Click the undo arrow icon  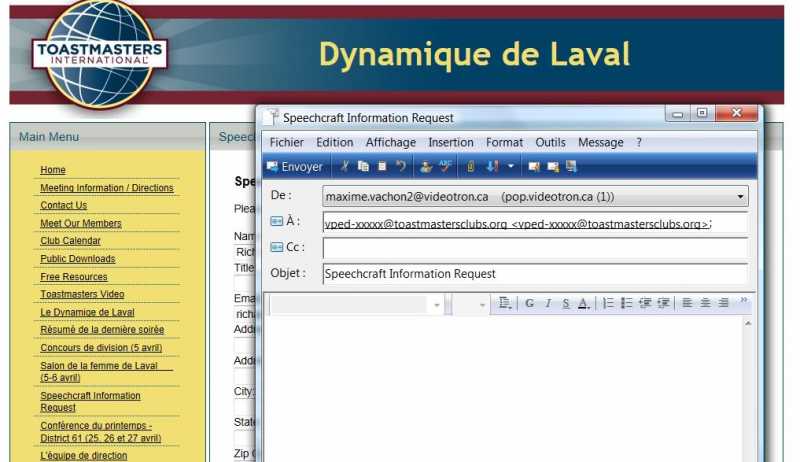pos(401,167)
